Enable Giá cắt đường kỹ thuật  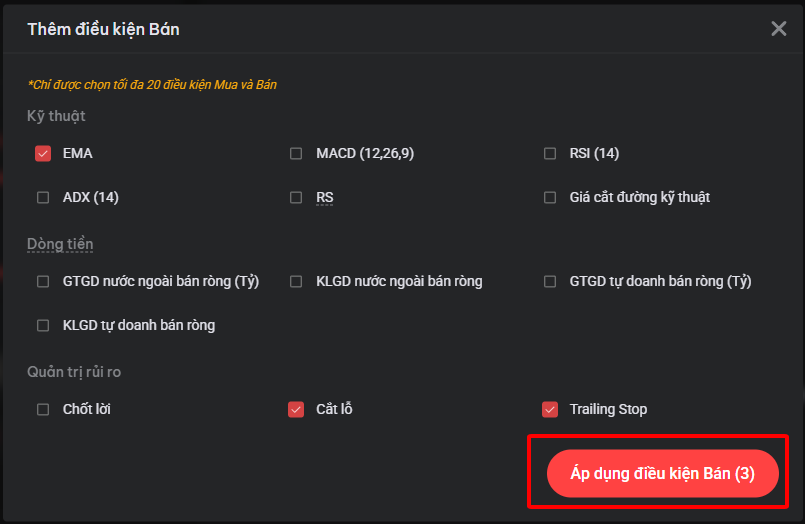point(550,198)
